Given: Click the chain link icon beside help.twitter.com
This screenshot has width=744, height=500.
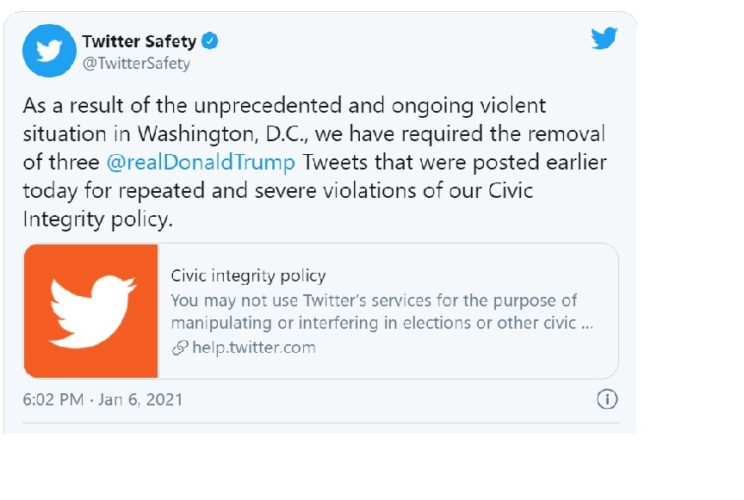Looking at the screenshot, I should pyautogui.click(x=180, y=348).
